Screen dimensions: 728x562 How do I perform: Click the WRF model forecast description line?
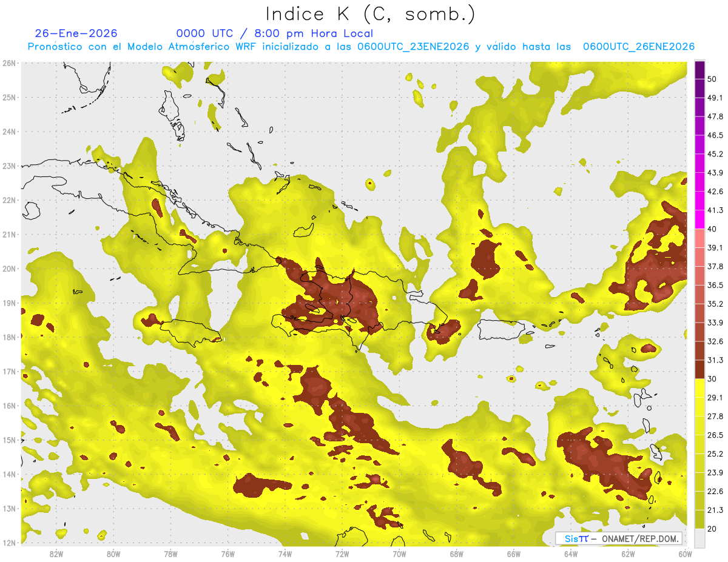(361, 46)
